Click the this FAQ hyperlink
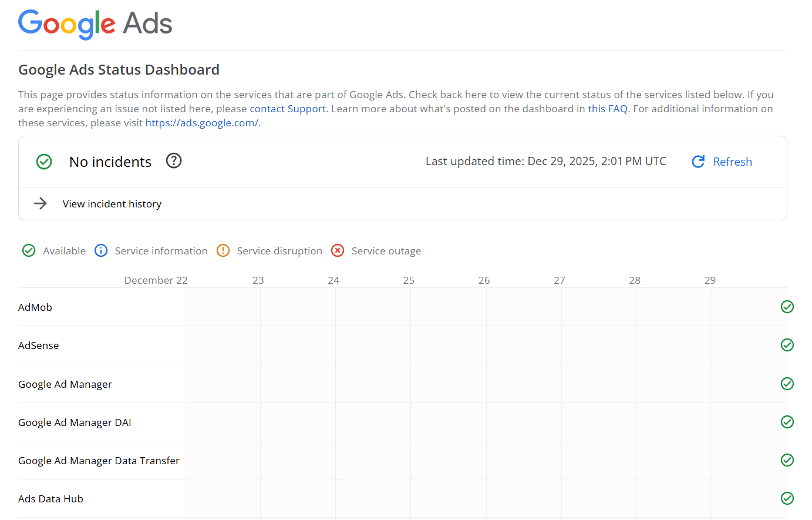812x520 pixels. click(608, 108)
